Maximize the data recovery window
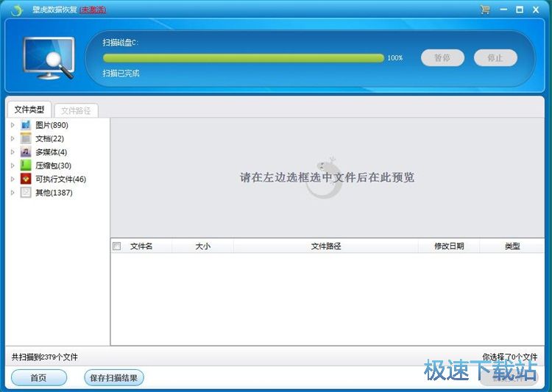The image size is (552, 392). pyautogui.click(x=520, y=10)
